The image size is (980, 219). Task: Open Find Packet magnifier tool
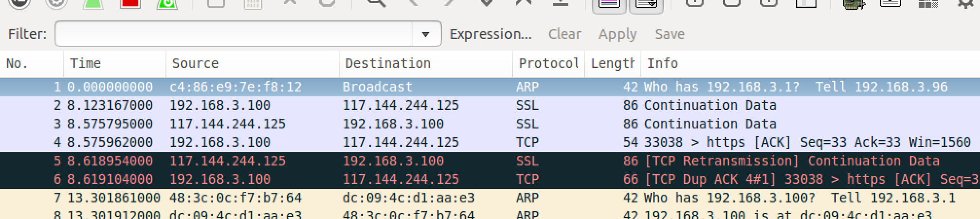pos(376,4)
